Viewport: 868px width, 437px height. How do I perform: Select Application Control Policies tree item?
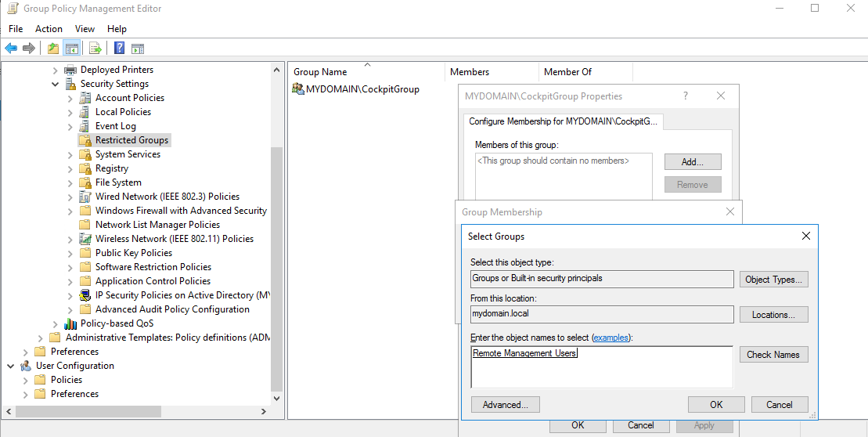point(153,281)
